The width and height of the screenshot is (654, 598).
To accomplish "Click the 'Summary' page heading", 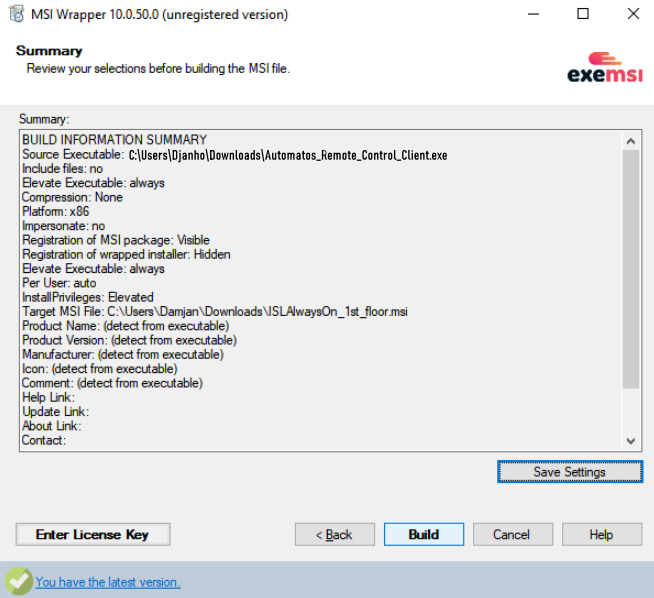I will pos(49,50).
